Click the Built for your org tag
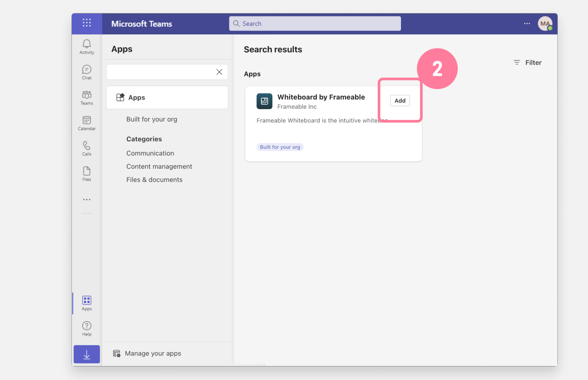The height and width of the screenshot is (380, 588). click(280, 147)
